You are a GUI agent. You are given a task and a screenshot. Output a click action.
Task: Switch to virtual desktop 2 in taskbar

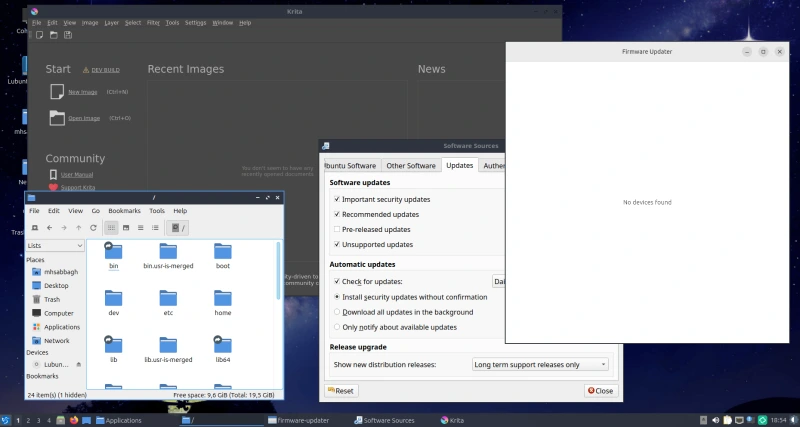pyautogui.click(x=28, y=420)
